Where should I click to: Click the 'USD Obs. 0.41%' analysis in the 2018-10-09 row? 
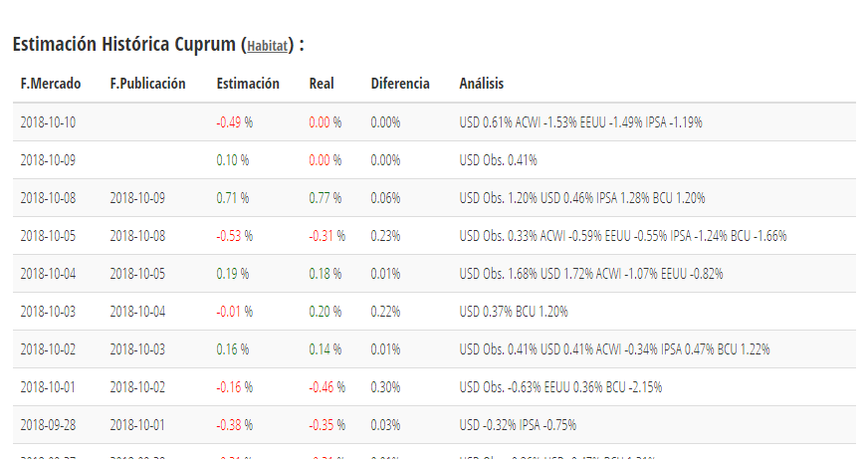(499, 160)
